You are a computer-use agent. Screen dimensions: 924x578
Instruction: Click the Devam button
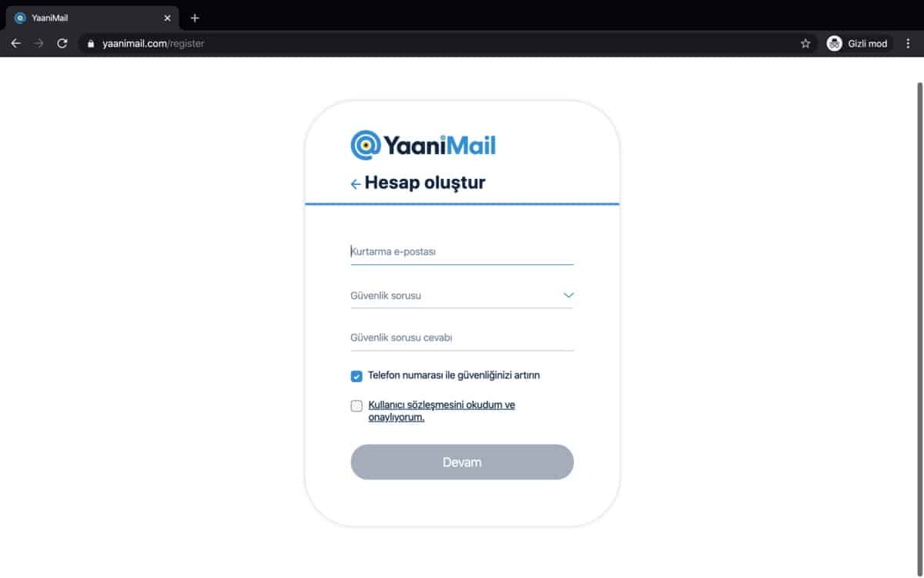tap(462, 462)
